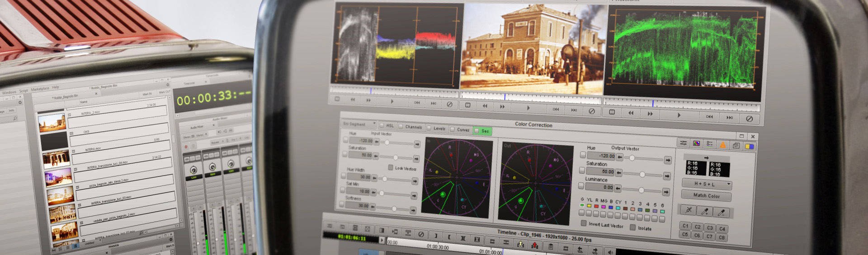Enable the Hue Width checkbox
This screenshot has height=255, width=868.
pyautogui.click(x=344, y=176)
